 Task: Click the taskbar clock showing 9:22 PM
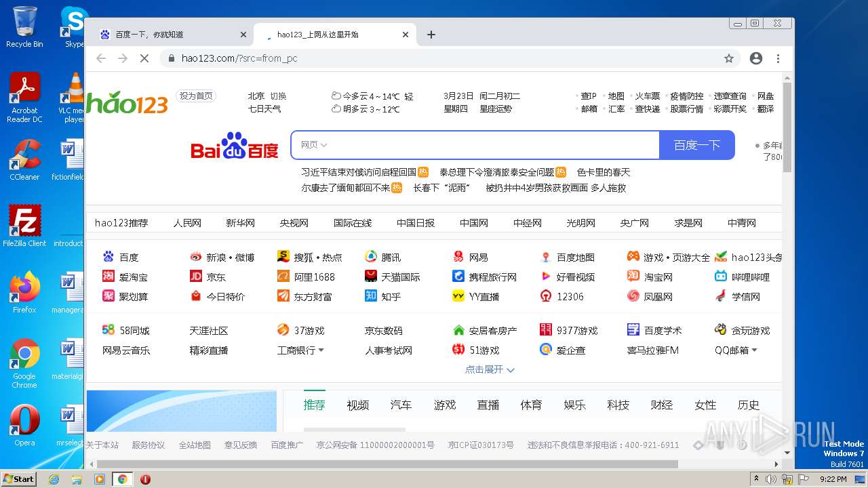click(x=833, y=479)
